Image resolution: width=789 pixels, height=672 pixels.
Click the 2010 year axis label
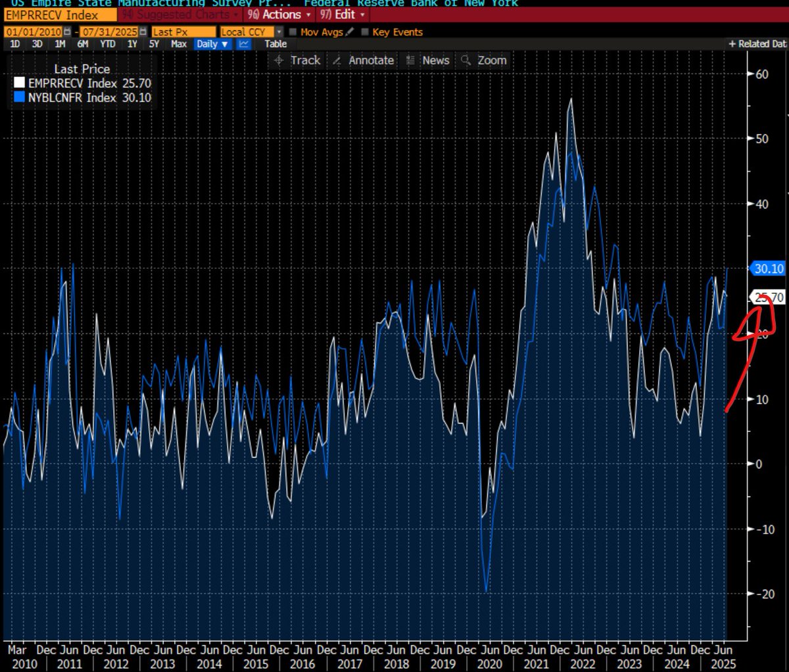coord(24,663)
